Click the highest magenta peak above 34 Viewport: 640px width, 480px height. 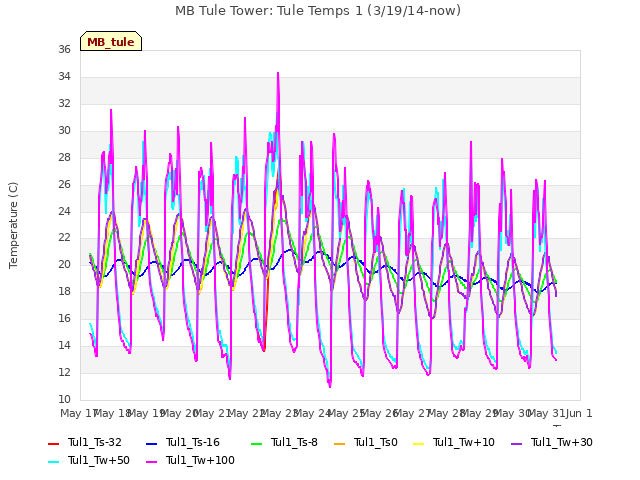pos(278,74)
